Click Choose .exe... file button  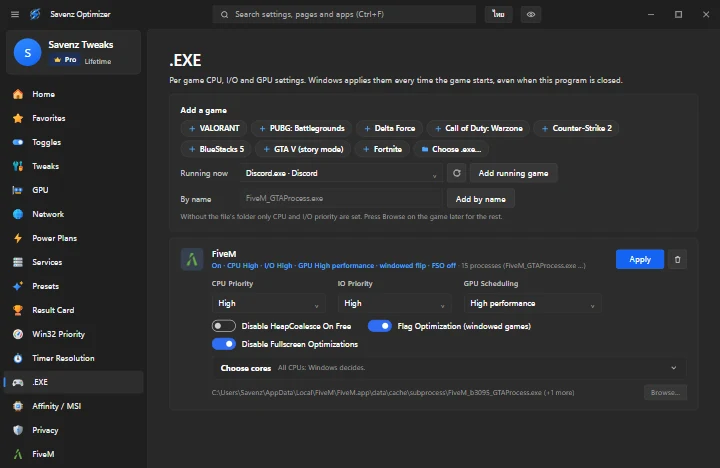pyautogui.click(x=451, y=149)
